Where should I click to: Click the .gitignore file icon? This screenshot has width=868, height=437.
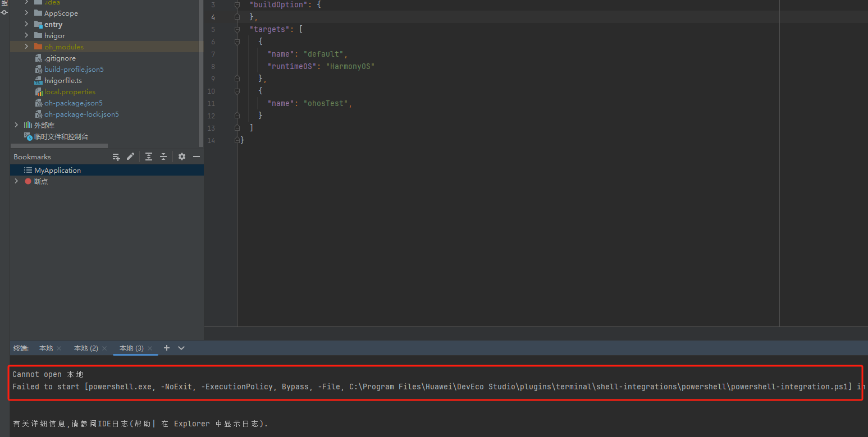(x=38, y=58)
